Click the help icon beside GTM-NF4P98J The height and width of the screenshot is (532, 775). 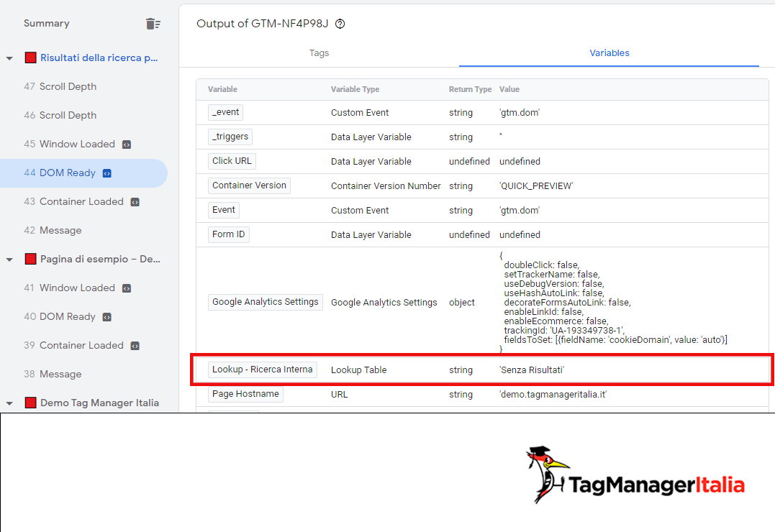pos(340,24)
